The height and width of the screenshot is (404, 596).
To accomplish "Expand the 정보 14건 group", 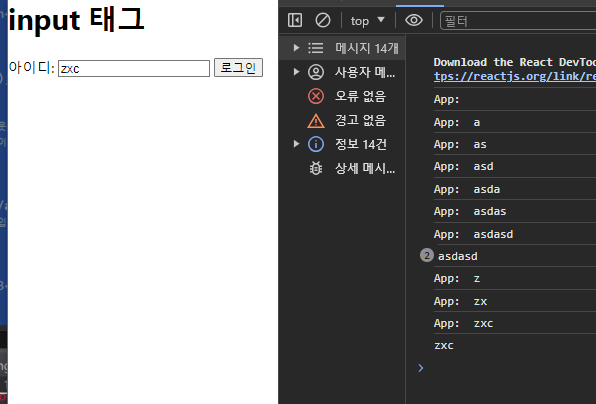I will [296, 144].
